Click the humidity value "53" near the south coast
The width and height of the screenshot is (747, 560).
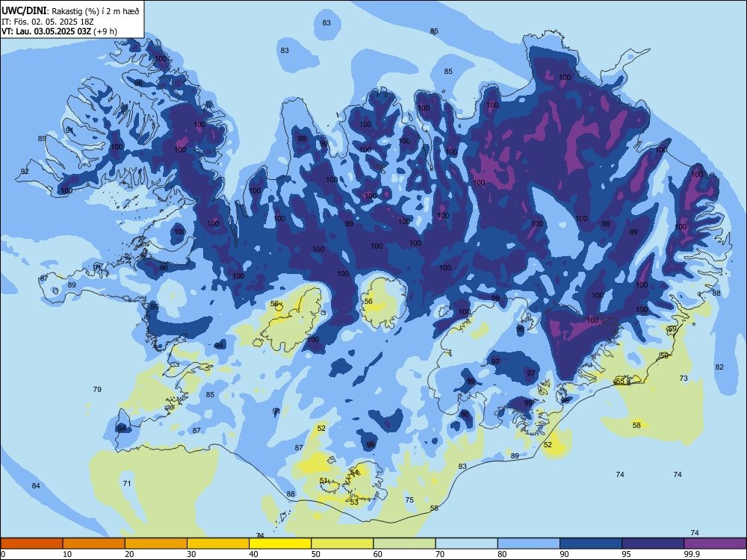coord(354,502)
